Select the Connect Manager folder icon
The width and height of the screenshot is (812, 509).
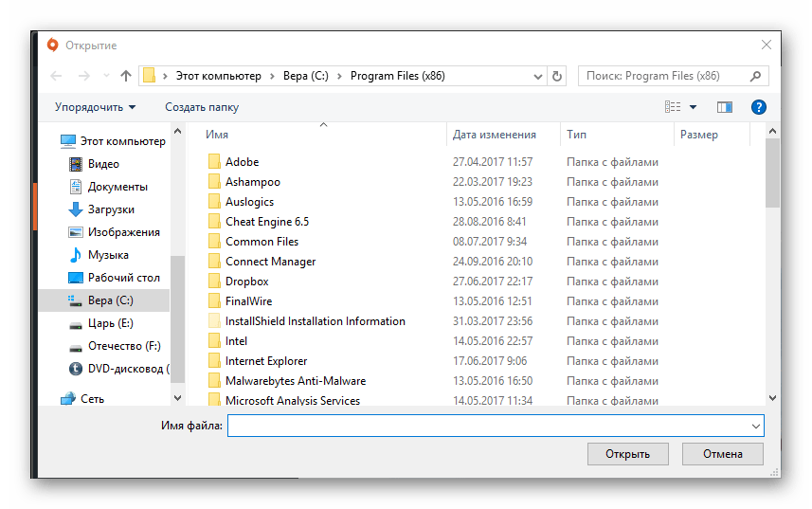click(214, 262)
